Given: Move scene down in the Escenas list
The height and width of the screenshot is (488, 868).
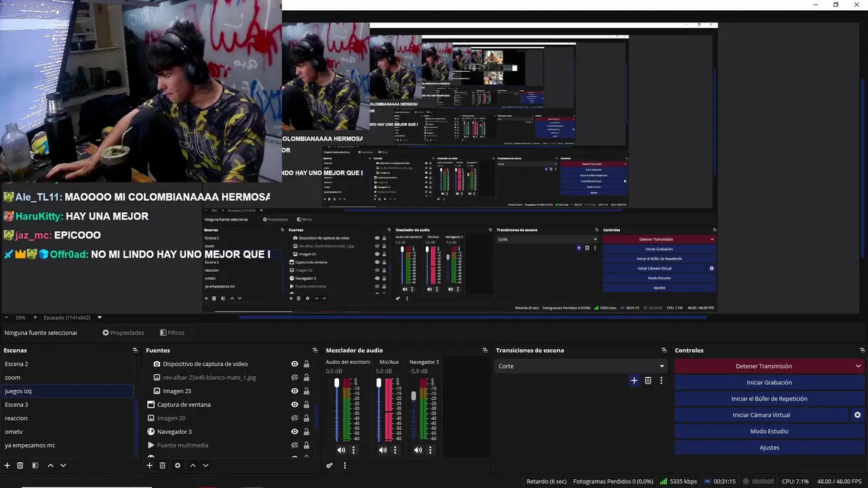Looking at the screenshot, I should pos(63,466).
